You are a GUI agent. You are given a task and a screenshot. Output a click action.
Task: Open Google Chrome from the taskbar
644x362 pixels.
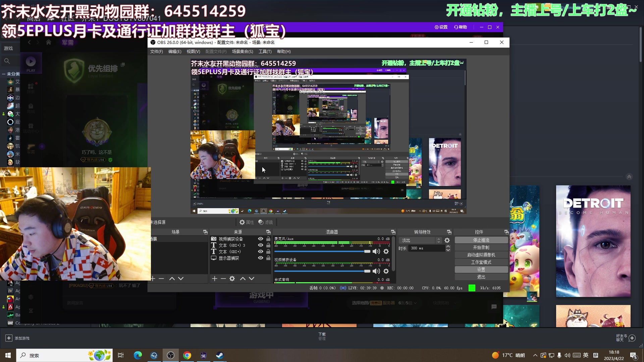pos(187,355)
